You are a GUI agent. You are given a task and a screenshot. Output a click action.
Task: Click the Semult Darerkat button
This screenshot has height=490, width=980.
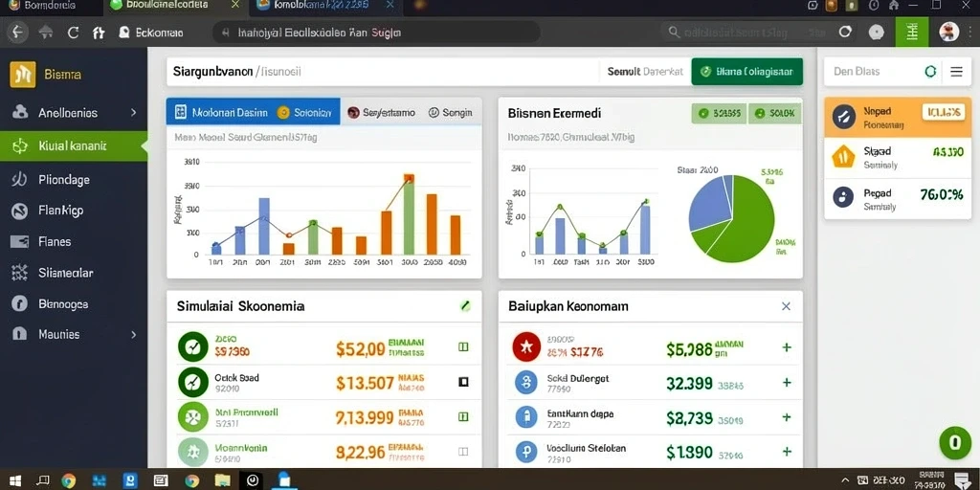[x=645, y=72]
